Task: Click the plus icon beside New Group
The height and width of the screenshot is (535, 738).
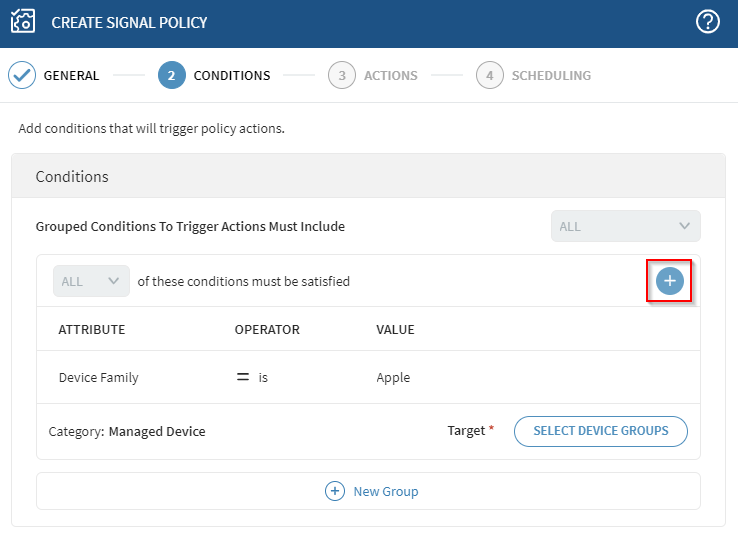Action: (335, 491)
